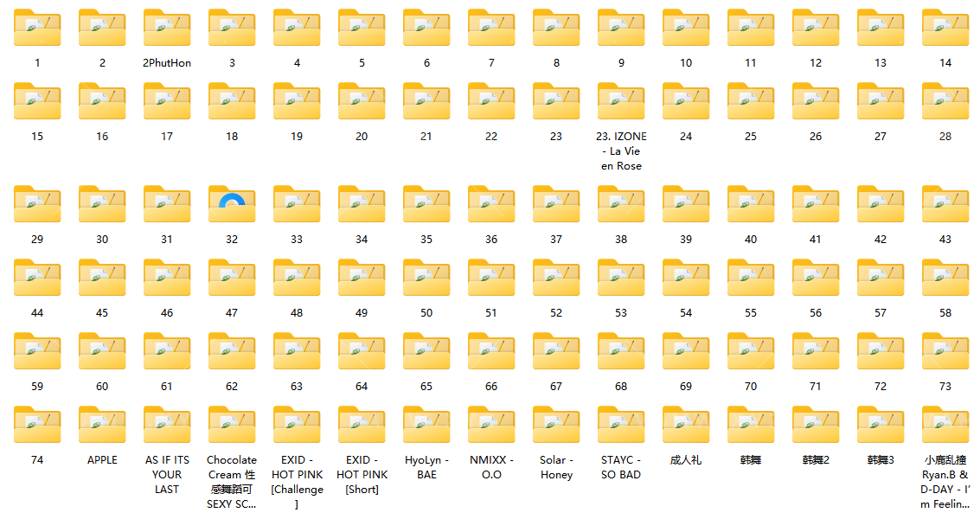Open the folder named 2PhutHon
980x532 pixels.
[167, 29]
